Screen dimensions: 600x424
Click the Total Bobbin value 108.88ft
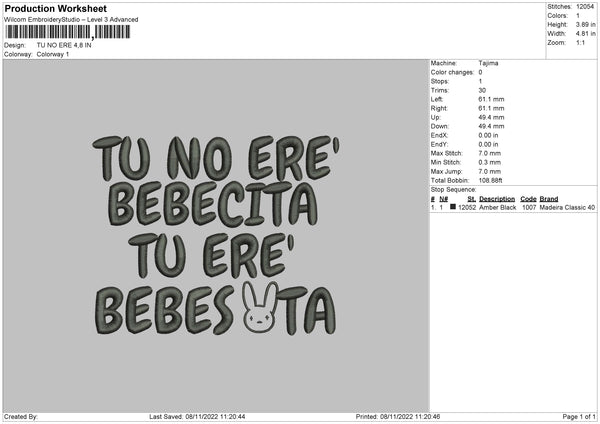(494, 179)
